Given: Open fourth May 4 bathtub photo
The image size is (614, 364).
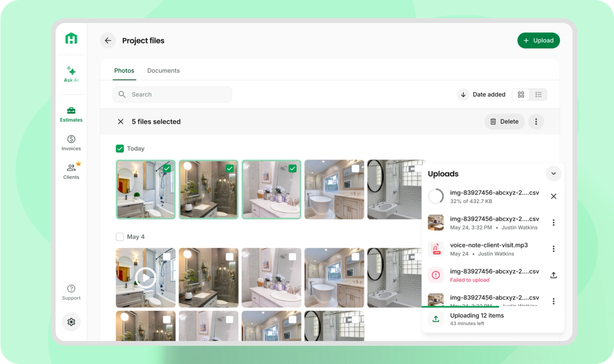Looking at the screenshot, I should coord(334,278).
